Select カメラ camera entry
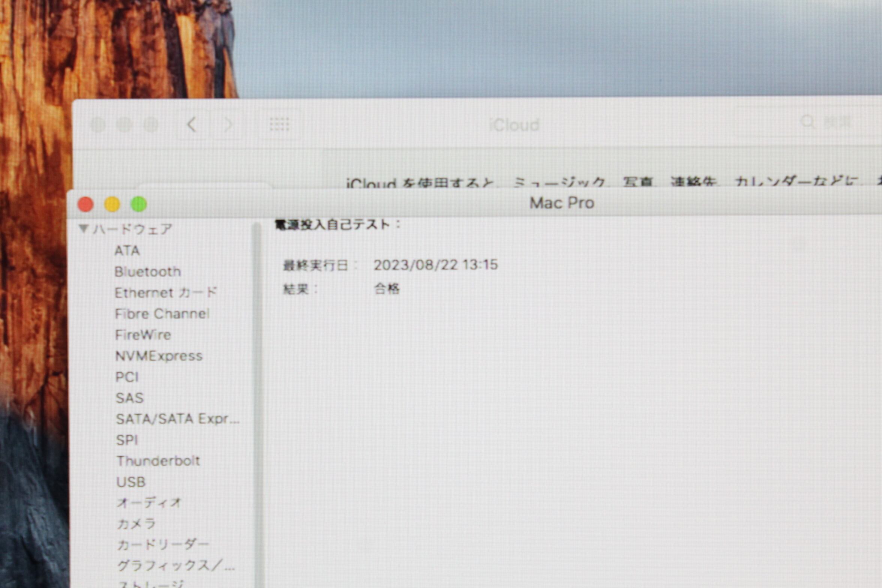882x588 pixels. [136, 523]
